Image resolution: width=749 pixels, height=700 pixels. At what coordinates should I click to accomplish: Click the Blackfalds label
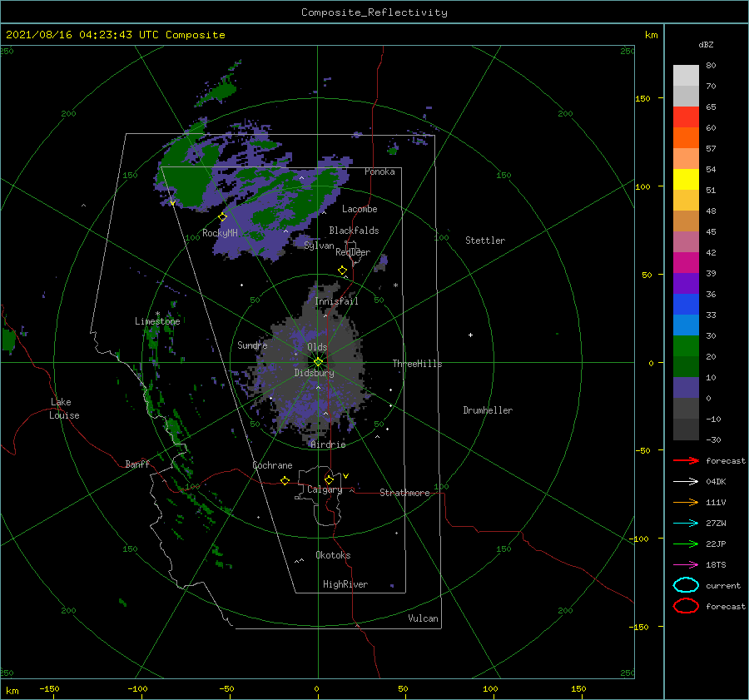click(x=354, y=231)
